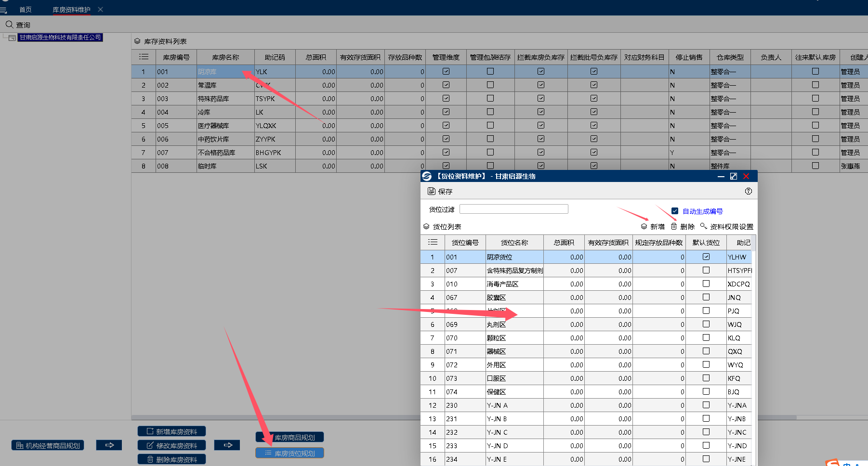
Task: Toggle 默认货位 checkbox for 消毒产品区
Action: [x=706, y=284]
